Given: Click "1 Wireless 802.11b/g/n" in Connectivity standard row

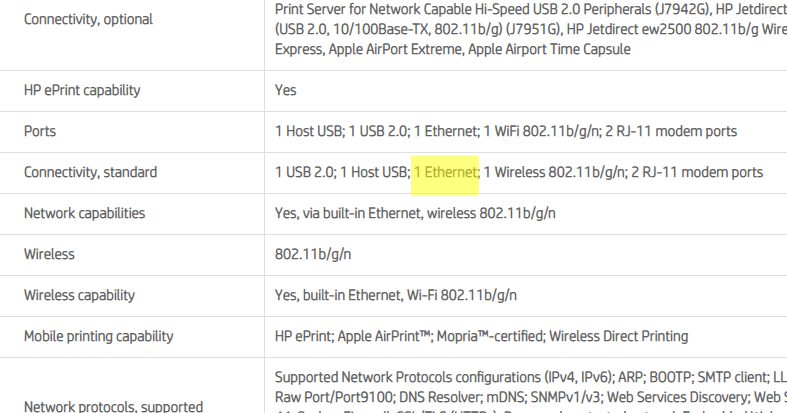Looking at the screenshot, I should [x=555, y=172].
